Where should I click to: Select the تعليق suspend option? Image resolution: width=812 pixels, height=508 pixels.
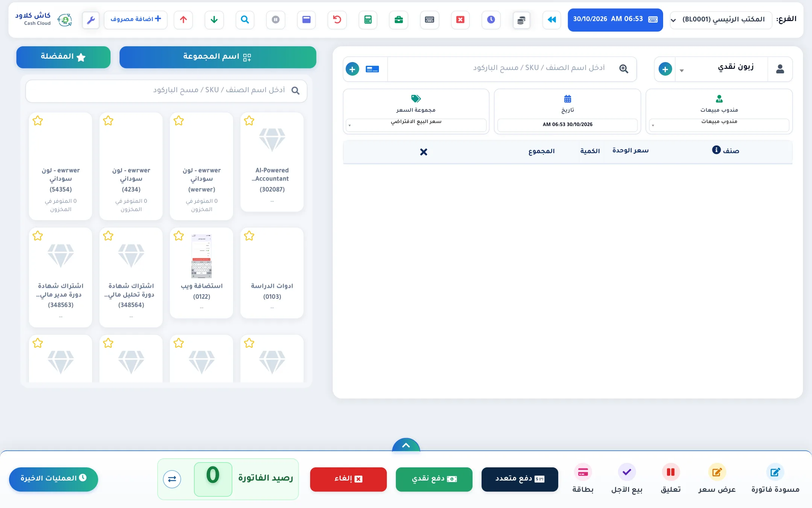point(671,479)
